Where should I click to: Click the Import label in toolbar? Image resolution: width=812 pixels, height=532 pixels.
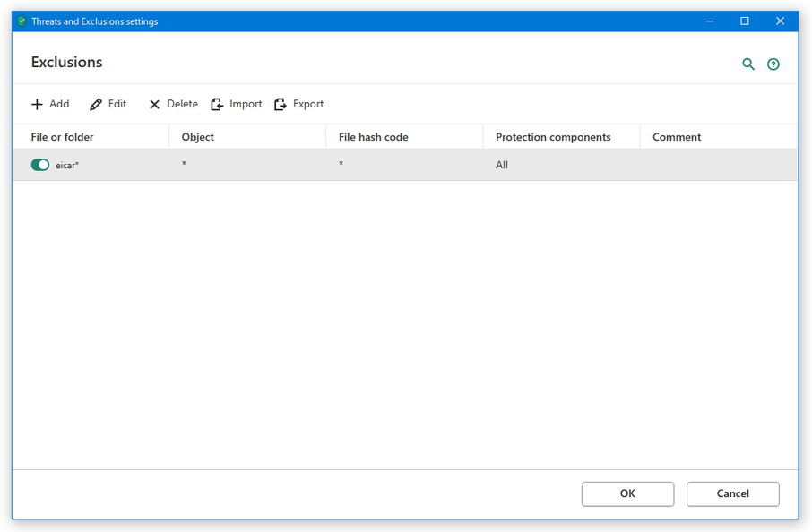point(246,104)
